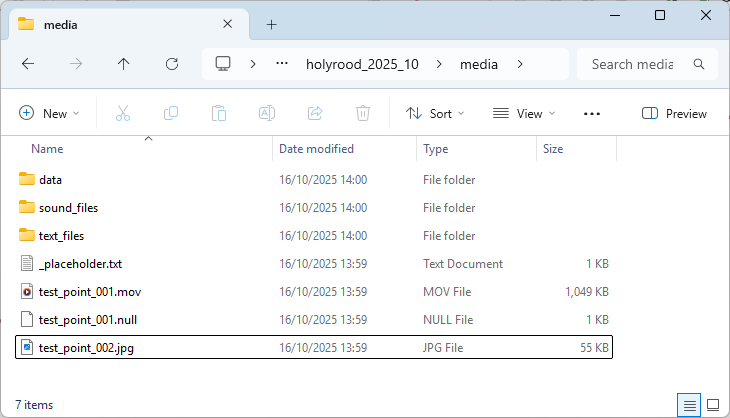Click the search magnifier icon
The height and width of the screenshot is (418, 730).
[x=699, y=64]
